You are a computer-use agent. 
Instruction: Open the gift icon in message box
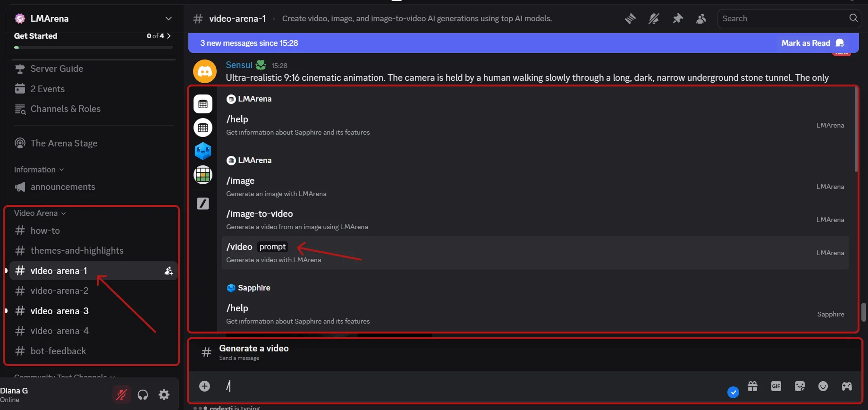[x=752, y=386]
